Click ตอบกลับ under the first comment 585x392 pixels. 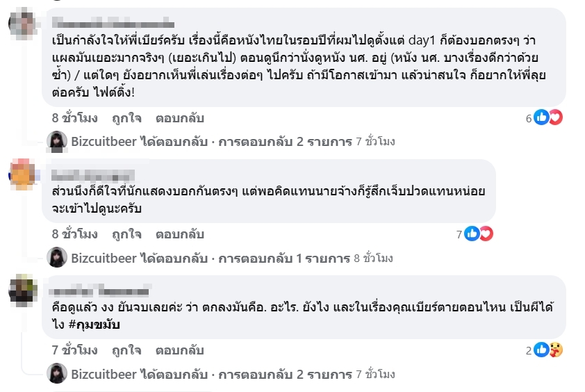click(x=180, y=118)
